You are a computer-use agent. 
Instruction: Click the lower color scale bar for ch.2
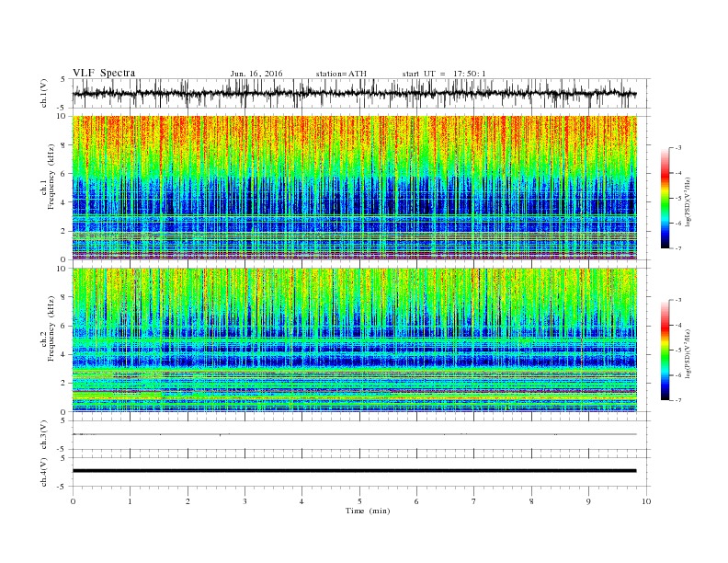tap(665, 350)
